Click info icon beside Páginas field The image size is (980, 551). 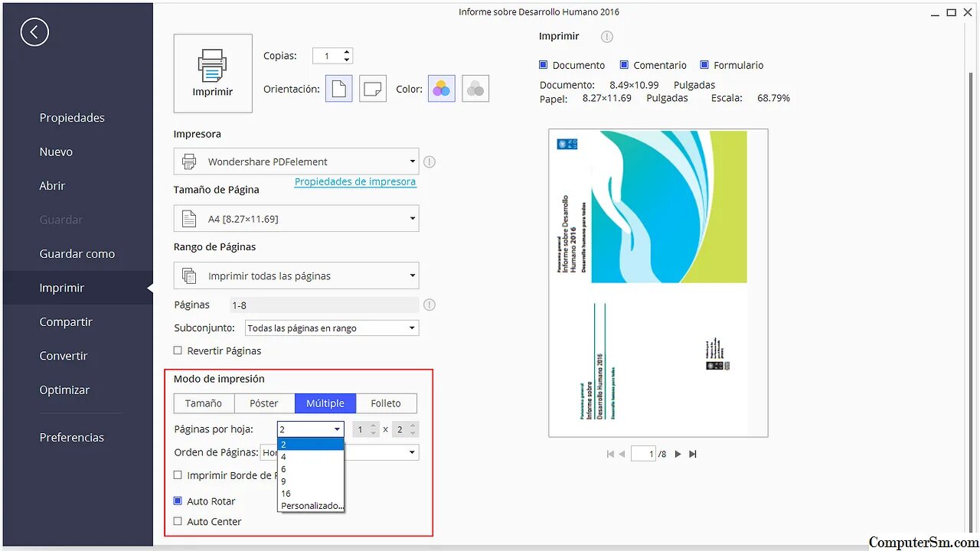430,305
